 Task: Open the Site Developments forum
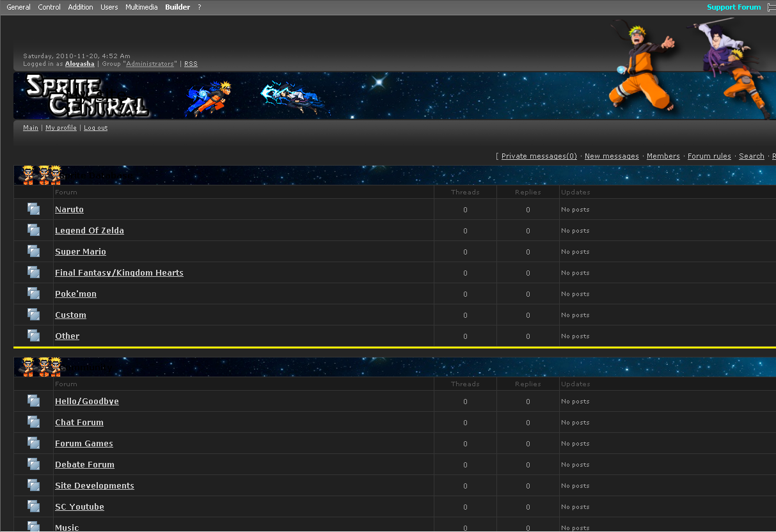95,486
